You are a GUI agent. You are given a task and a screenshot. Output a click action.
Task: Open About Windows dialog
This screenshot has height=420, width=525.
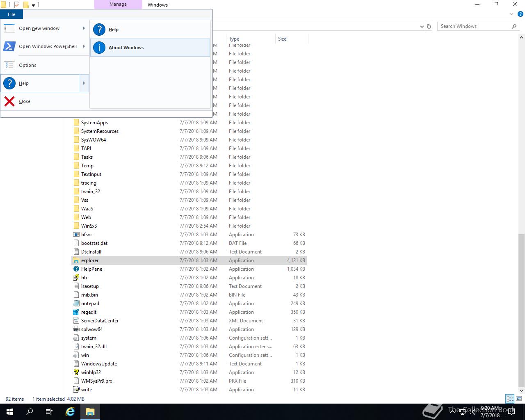(150, 48)
